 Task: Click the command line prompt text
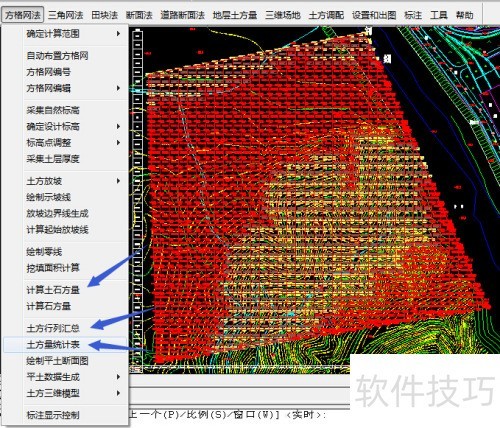click(227, 415)
